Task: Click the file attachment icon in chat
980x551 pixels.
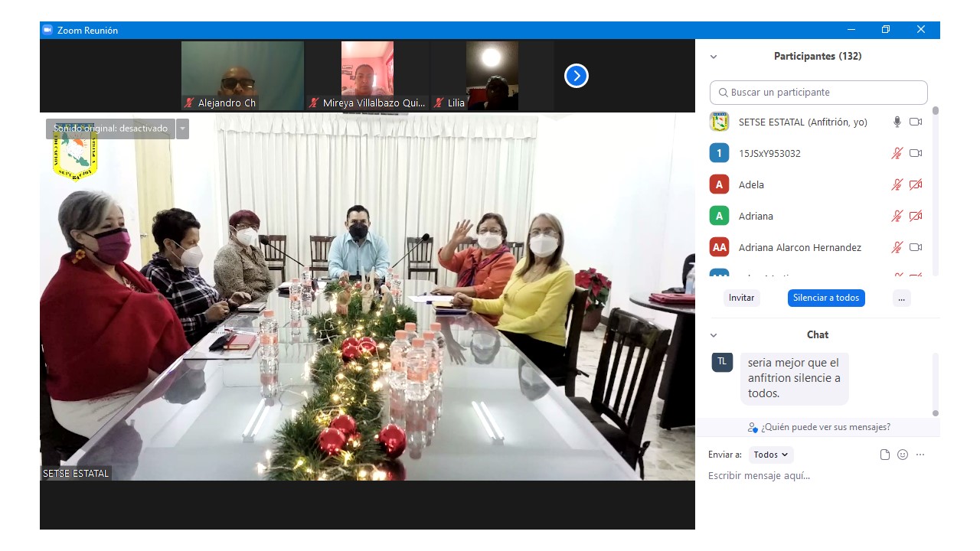Action: tap(885, 455)
